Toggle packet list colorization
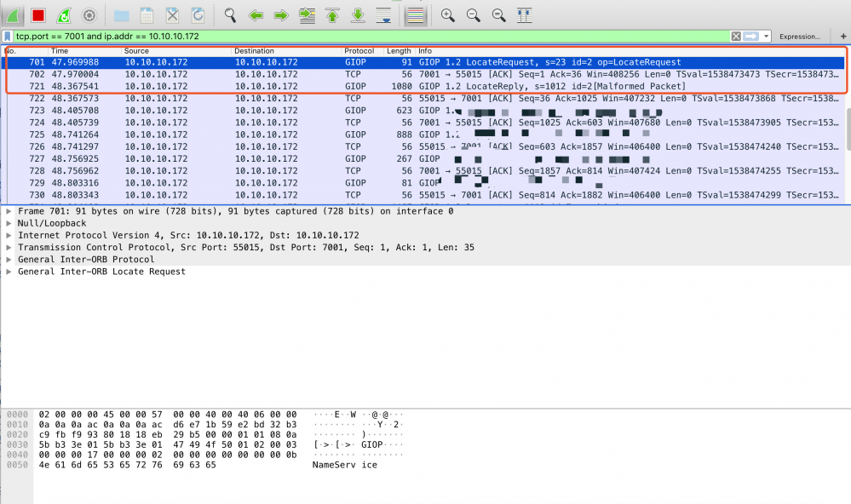The image size is (851, 504). [x=415, y=14]
